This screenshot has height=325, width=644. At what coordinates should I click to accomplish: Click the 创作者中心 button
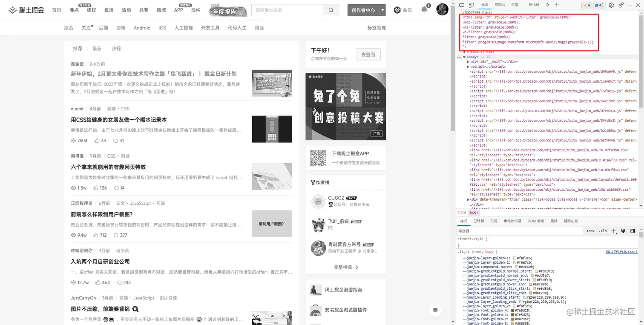coord(363,10)
